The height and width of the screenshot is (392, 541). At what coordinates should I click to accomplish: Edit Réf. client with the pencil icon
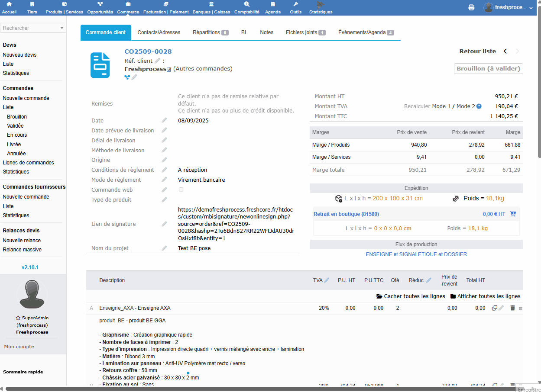pyautogui.click(x=158, y=61)
